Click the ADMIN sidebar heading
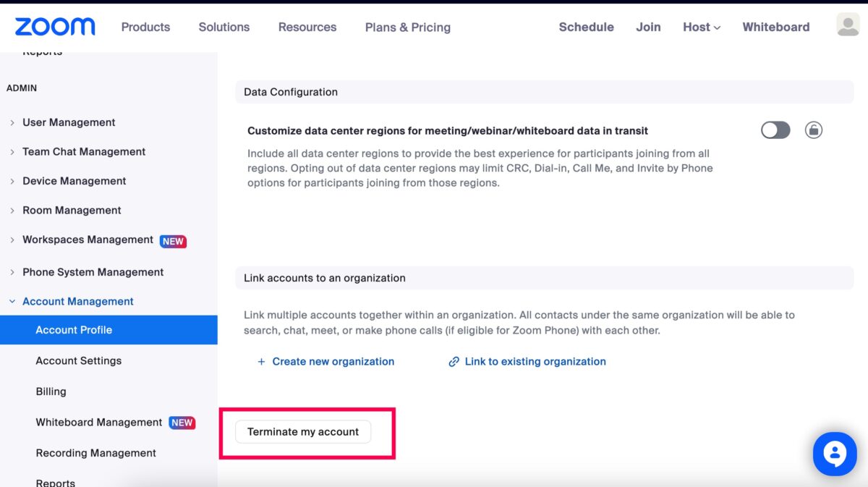This screenshot has height=487, width=868. pyautogui.click(x=22, y=88)
